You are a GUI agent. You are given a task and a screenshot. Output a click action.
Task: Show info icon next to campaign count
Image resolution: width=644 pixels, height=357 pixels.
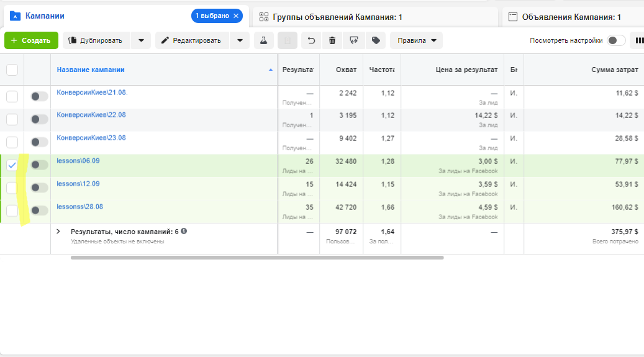pyautogui.click(x=184, y=232)
